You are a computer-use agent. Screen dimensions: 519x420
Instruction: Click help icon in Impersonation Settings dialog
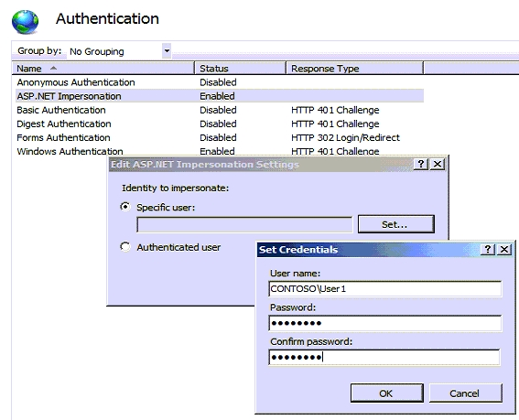pos(421,164)
